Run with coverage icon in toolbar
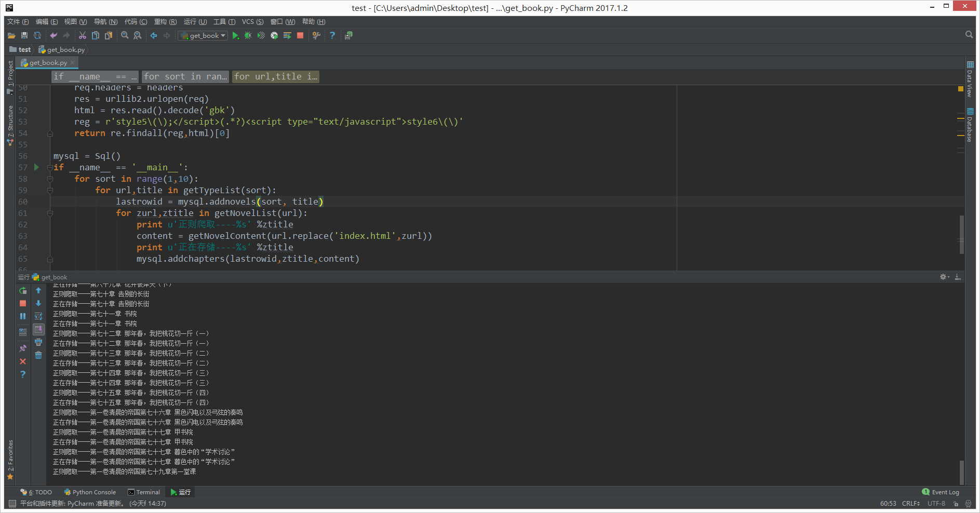This screenshot has height=513, width=980. [x=261, y=35]
